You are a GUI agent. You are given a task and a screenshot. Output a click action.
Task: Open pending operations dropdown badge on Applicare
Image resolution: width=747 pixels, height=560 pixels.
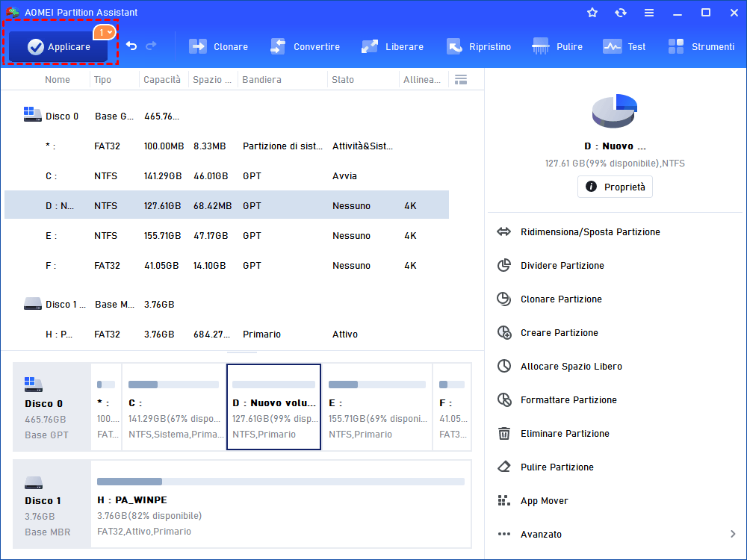(x=105, y=32)
